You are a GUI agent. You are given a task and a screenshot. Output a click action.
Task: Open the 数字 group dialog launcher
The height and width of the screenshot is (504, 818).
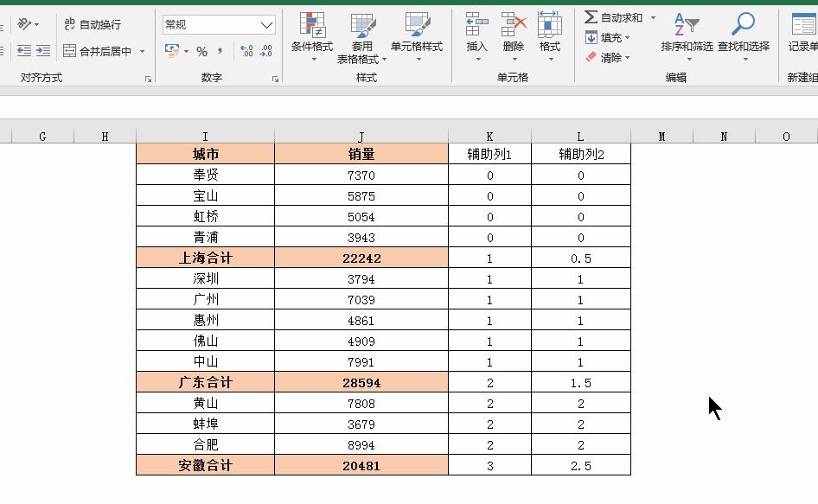tap(274, 78)
